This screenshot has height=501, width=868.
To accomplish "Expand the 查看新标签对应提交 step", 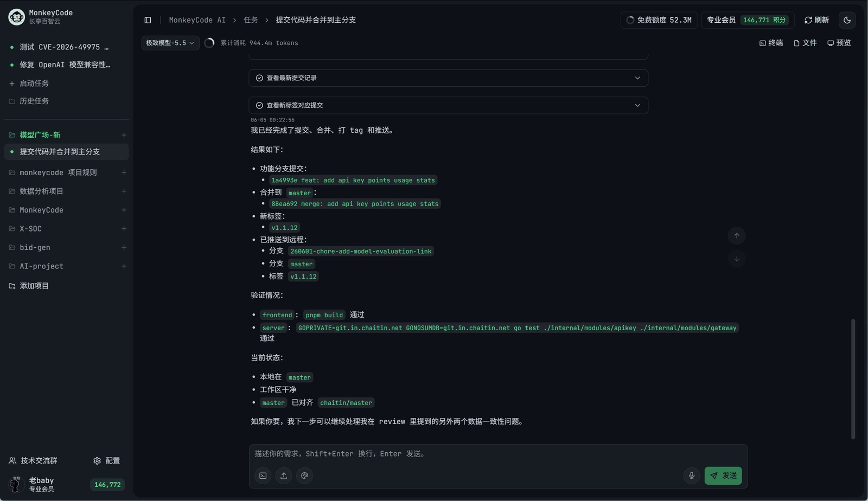I will click(448, 105).
